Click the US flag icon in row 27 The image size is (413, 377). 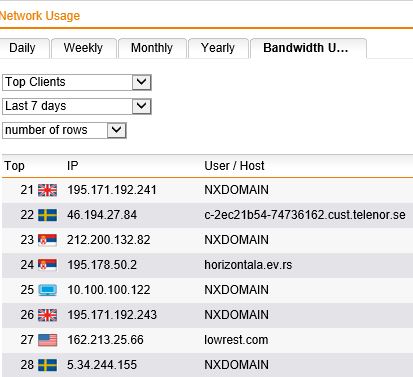pyautogui.click(x=47, y=340)
